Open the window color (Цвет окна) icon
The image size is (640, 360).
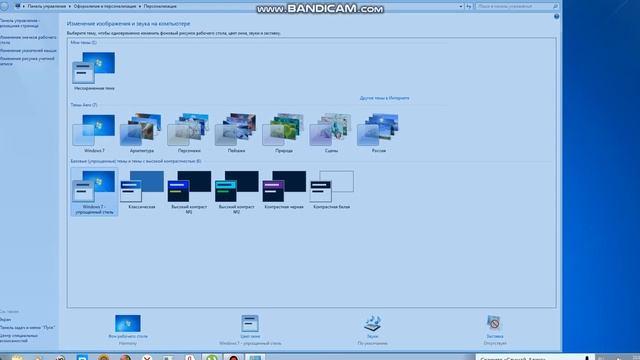coord(250,324)
